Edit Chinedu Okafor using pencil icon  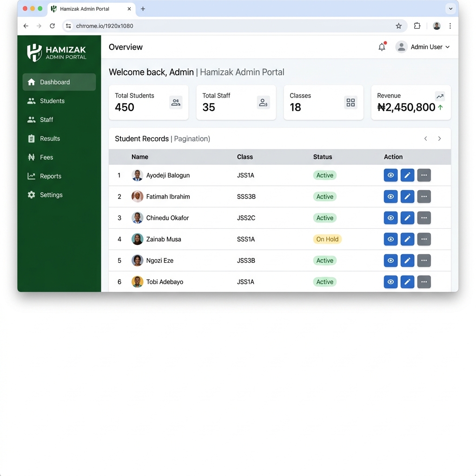407,218
